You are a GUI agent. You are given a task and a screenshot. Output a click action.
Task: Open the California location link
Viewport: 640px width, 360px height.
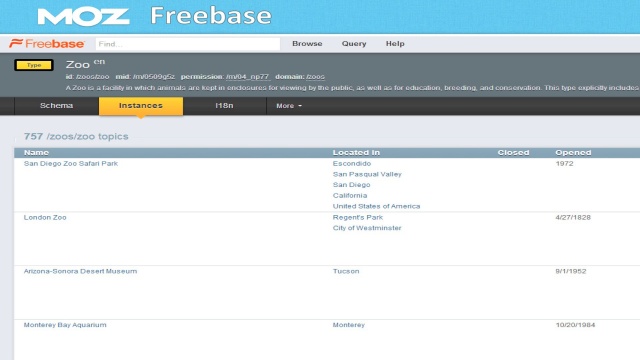coord(350,196)
